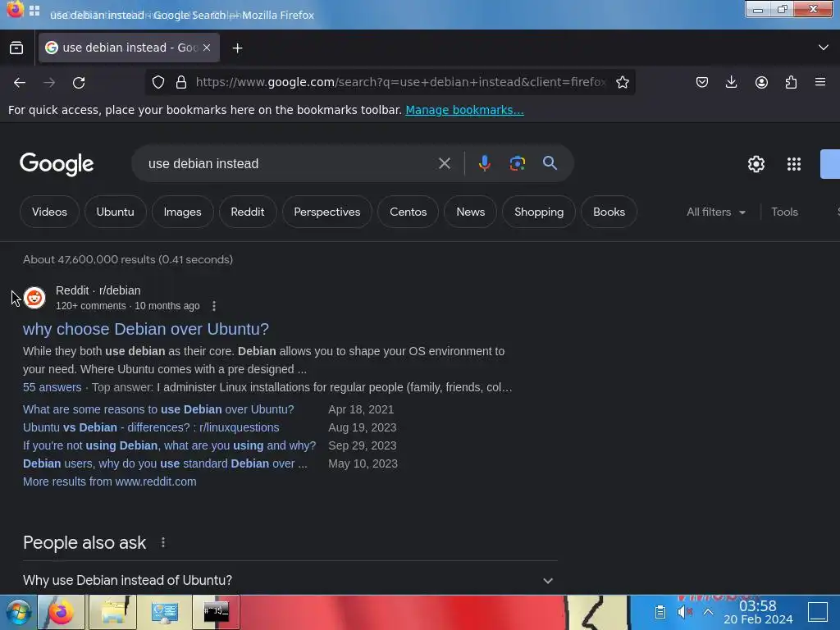Open the terminal icon in taskbar
840x630 pixels.
point(217,612)
